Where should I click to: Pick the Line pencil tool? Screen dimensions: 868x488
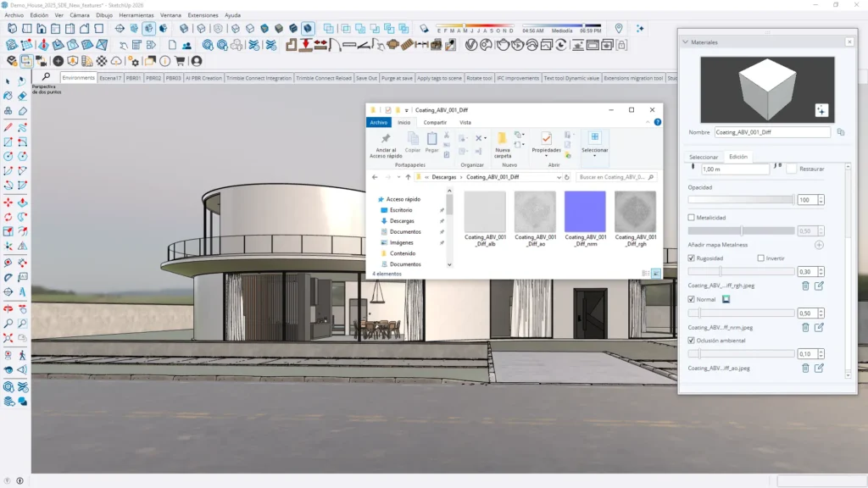point(8,128)
